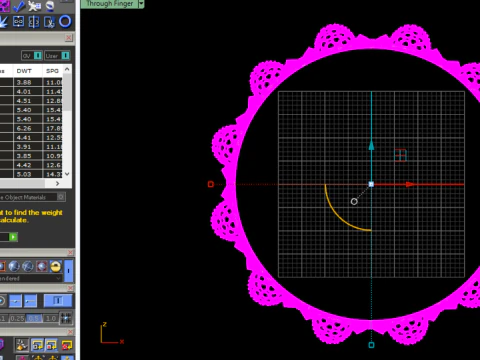The width and height of the screenshot is (480, 360).
Task: Toggle the User switch
Action: click(57, 56)
